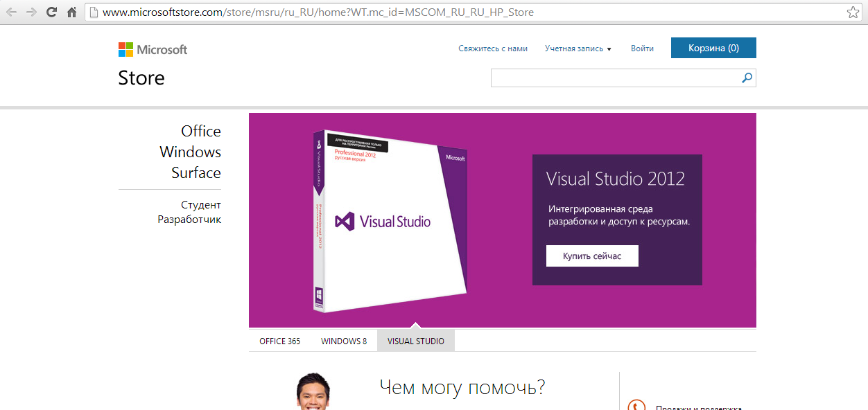
Task: Click the Чем могу помочь? heading
Action: click(x=462, y=388)
